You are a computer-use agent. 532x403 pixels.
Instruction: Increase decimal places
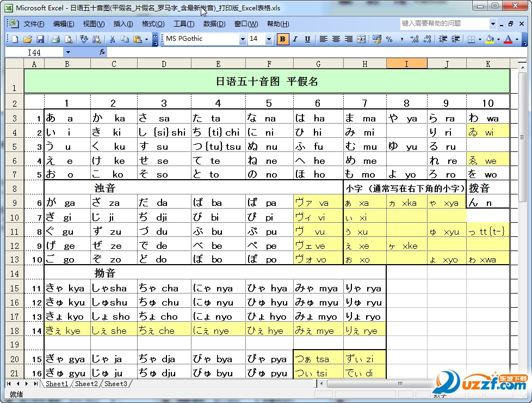coord(415,39)
